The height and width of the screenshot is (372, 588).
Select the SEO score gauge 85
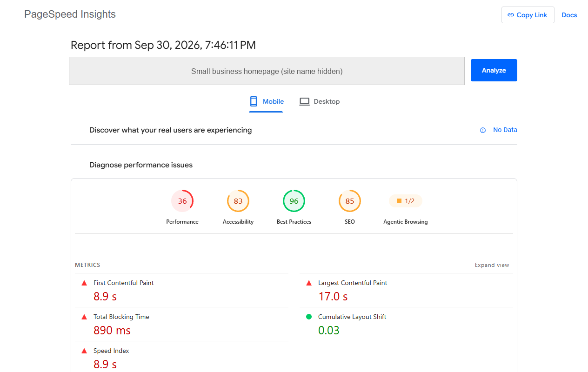point(350,201)
